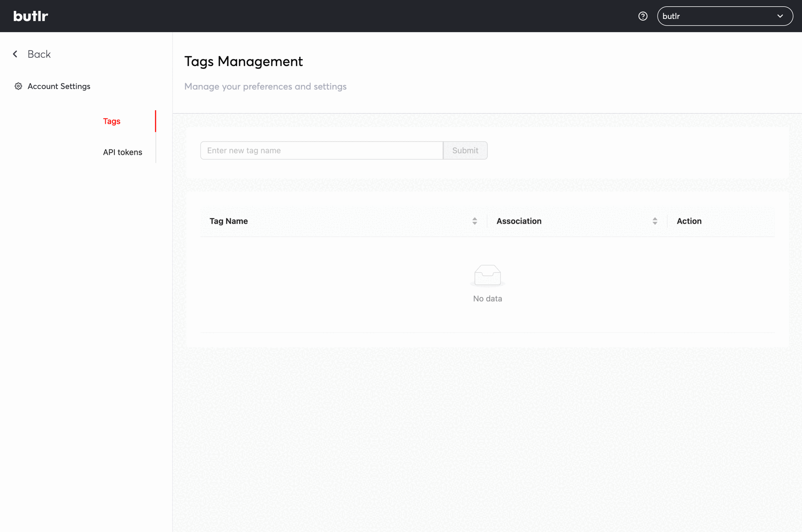
Task: Click the Tags Management heading
Action: (244, 61)
